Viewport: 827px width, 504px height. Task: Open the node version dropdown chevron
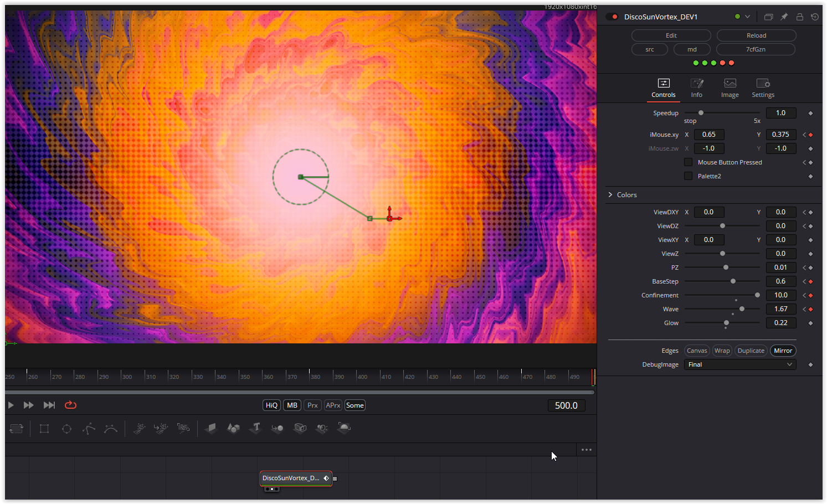tap(748, 17)
